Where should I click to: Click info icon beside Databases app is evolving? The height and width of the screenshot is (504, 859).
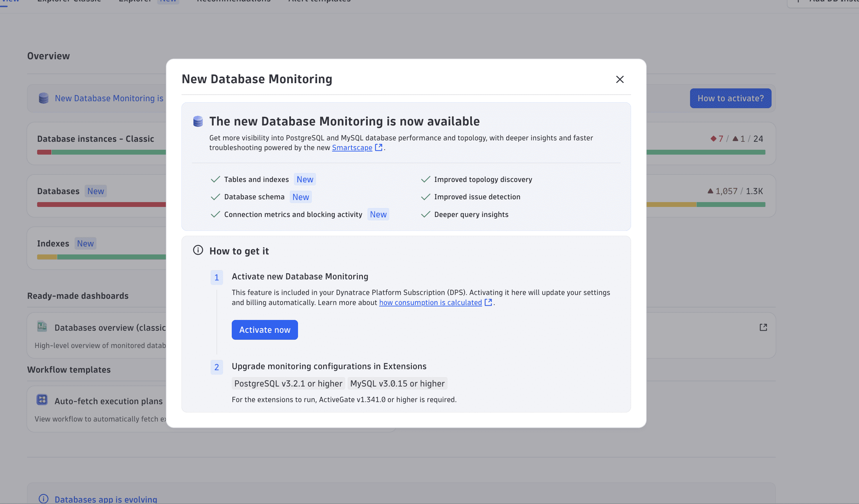pos(44,499)
